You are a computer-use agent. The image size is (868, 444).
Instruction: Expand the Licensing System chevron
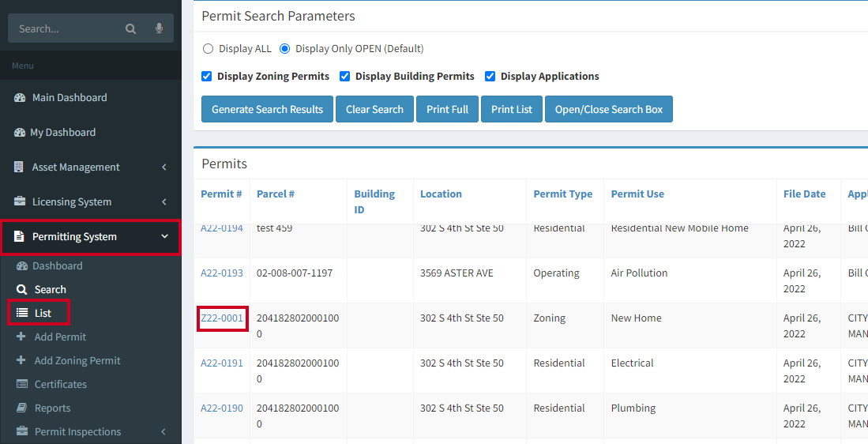coord(163,202)
